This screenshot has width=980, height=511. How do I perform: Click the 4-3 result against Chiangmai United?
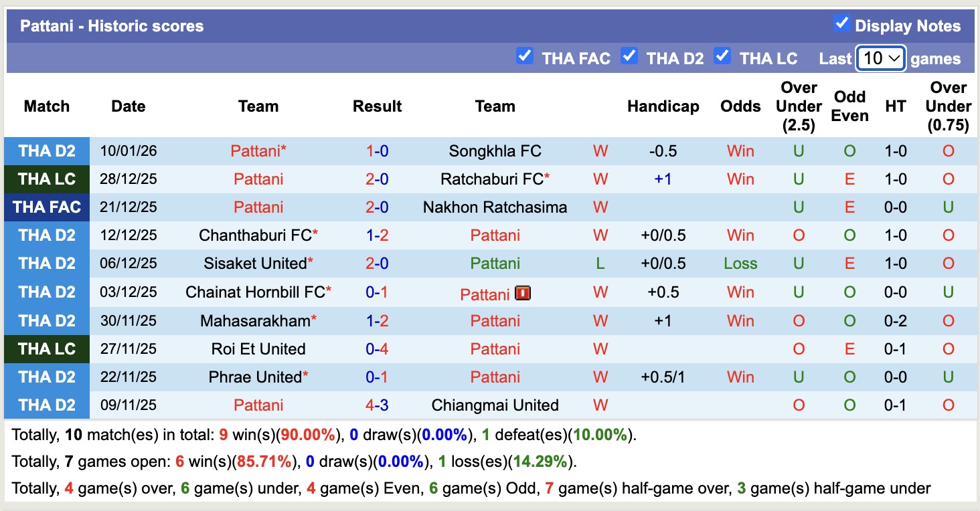(377, 405)
